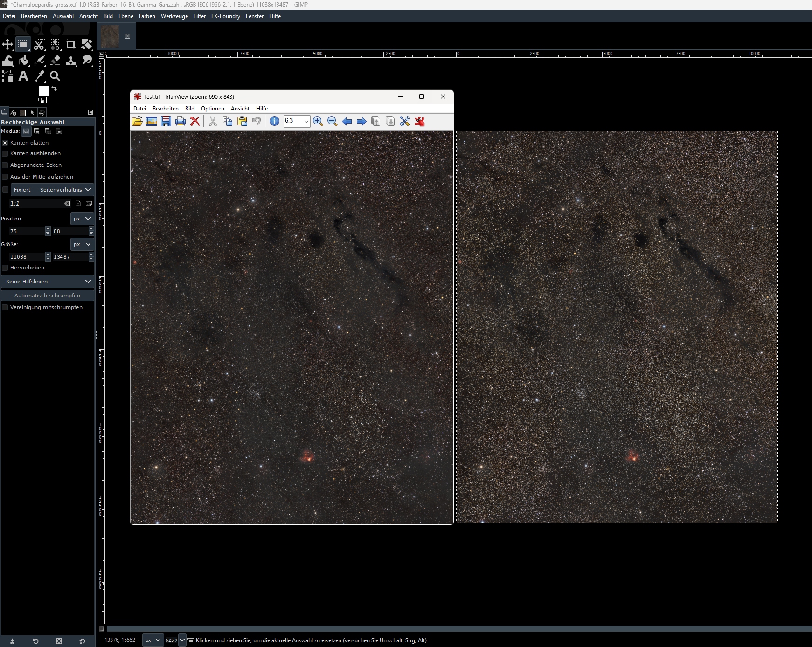This screenshot has width=812, height=647.
Task: Click IrfanView zoom in magnifier icon
Action: pyautogui.click(x=318, y=121)
